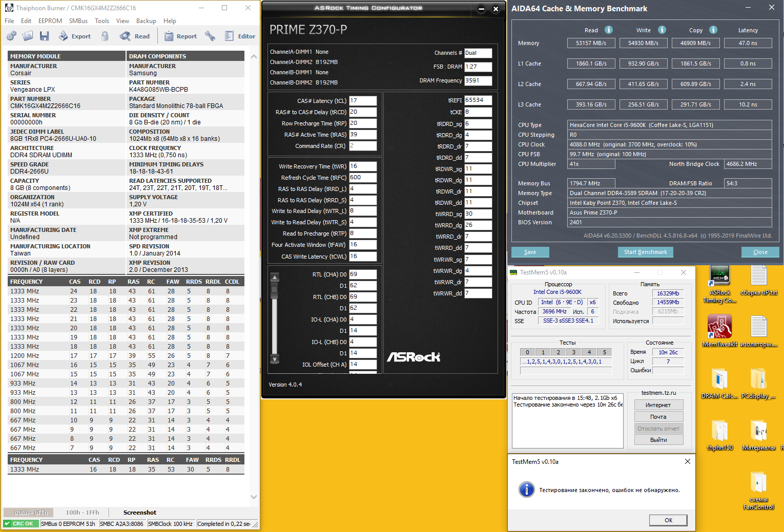Click test number 0 cell in TestMem5

click(528, 352)
